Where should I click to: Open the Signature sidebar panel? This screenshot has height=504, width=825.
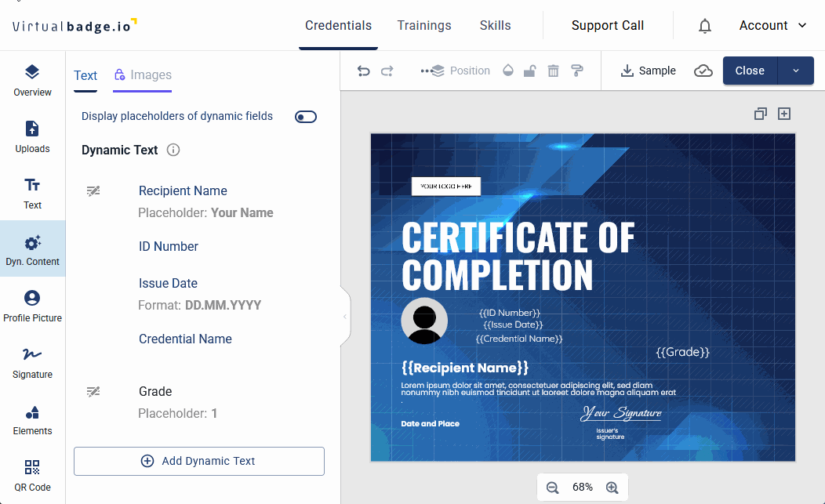click(x=33, y=363)
